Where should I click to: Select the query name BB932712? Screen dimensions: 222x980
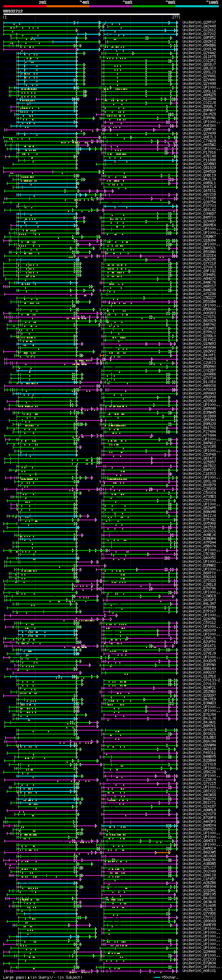click(x=13, y=11)
